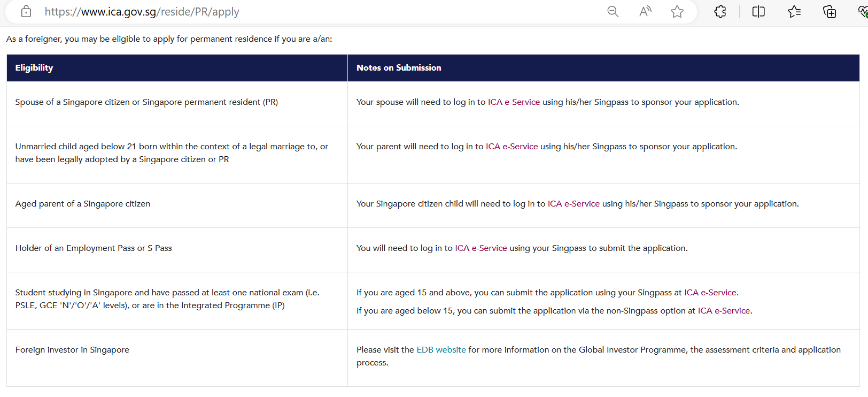Toggle the Split screen icon
Viewport: 868px width, 397px height.
click(x=758, y=11)
